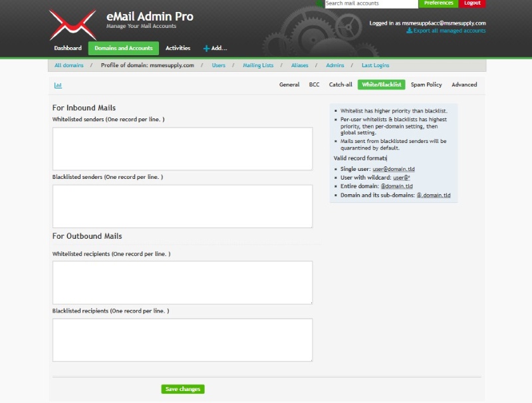Click the eMail Admin Pro envelope logo
Screen dimensions: 532x403
[73, 25]
